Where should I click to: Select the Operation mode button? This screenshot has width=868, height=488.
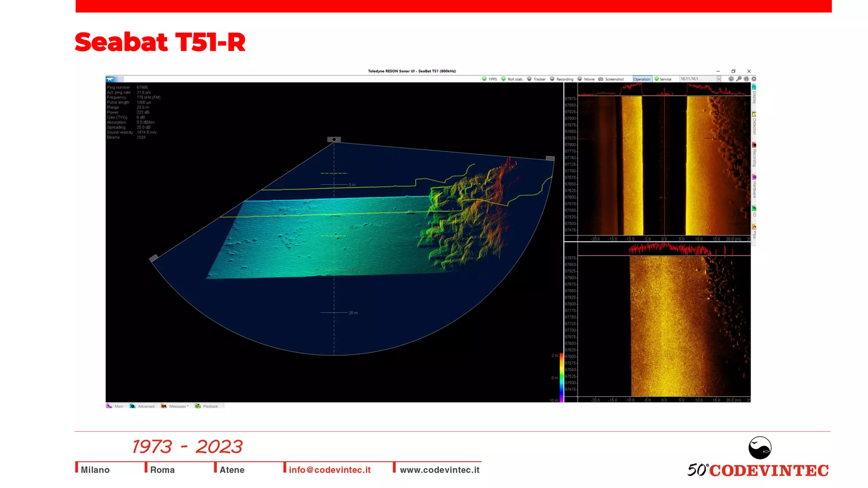click(642, 79)
